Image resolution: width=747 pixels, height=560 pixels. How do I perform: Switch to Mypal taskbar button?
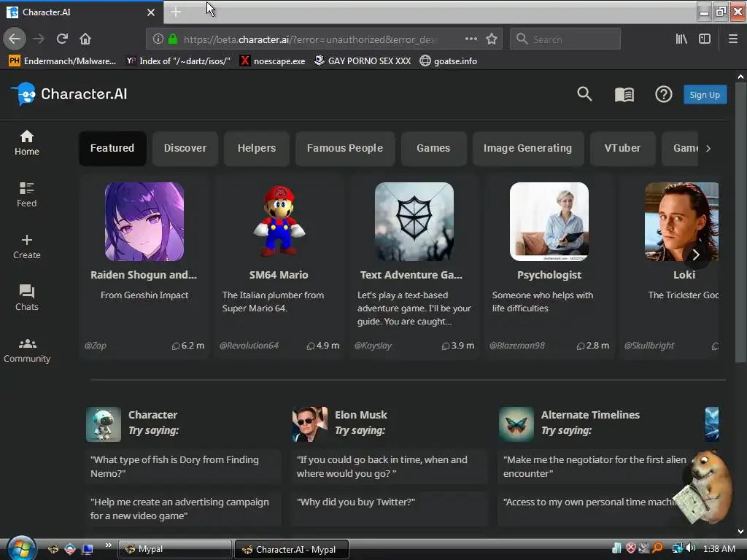[x=174, y=549]
